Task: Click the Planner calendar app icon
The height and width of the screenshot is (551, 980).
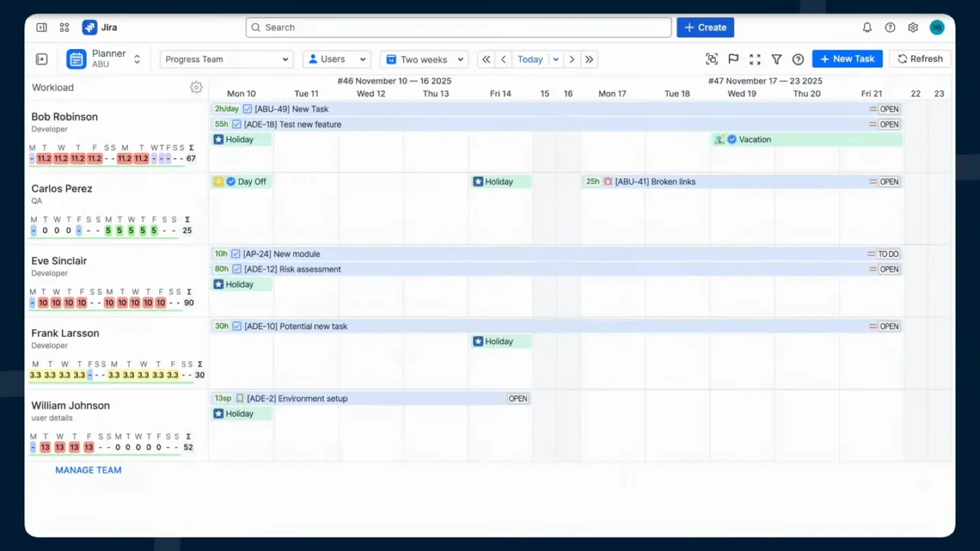Action: tap(76, 59)
